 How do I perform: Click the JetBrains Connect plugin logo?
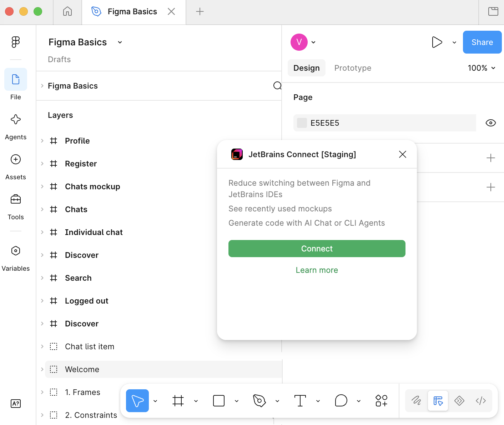(237, 154)
